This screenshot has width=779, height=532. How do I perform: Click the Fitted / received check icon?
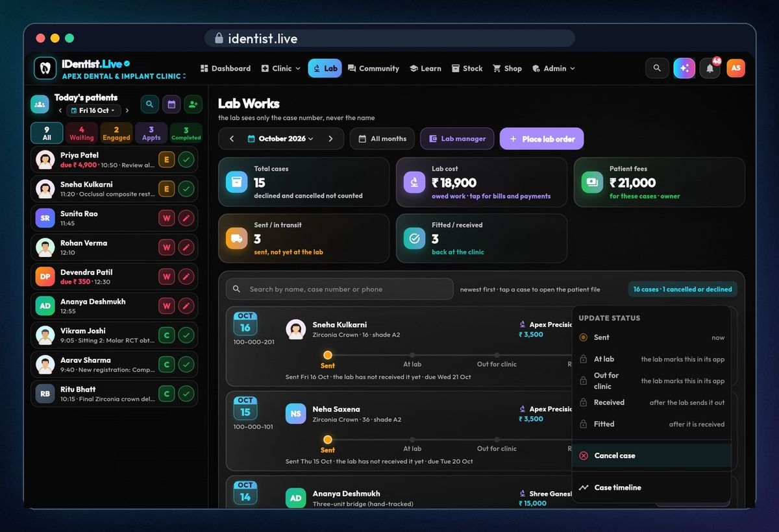click(414, 238)
